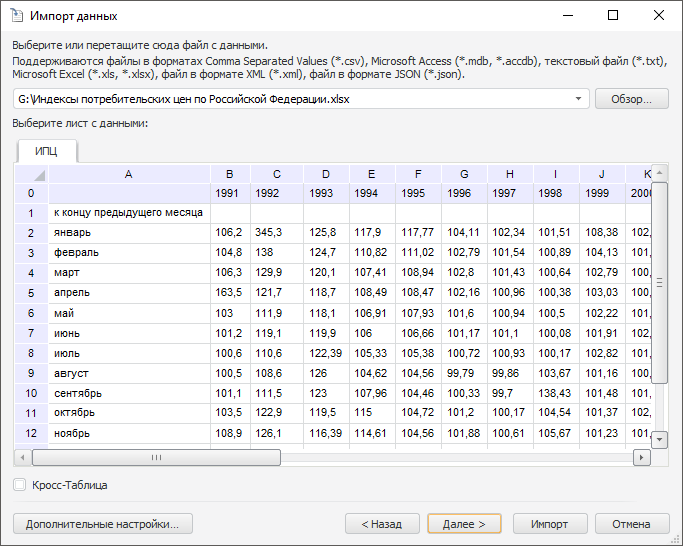683x546 pixels.
Task: Maximize the Import data window
Action: point(613,16)
